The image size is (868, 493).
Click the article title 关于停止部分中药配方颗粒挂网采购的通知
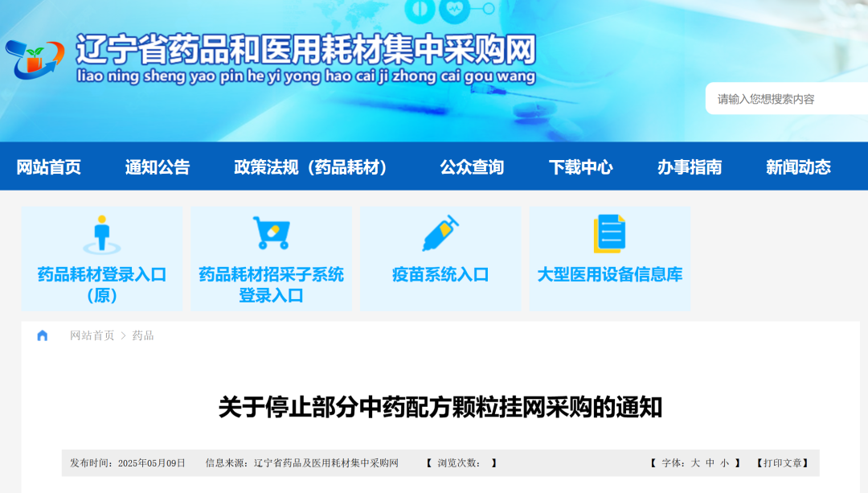click(x=440, y=407)
